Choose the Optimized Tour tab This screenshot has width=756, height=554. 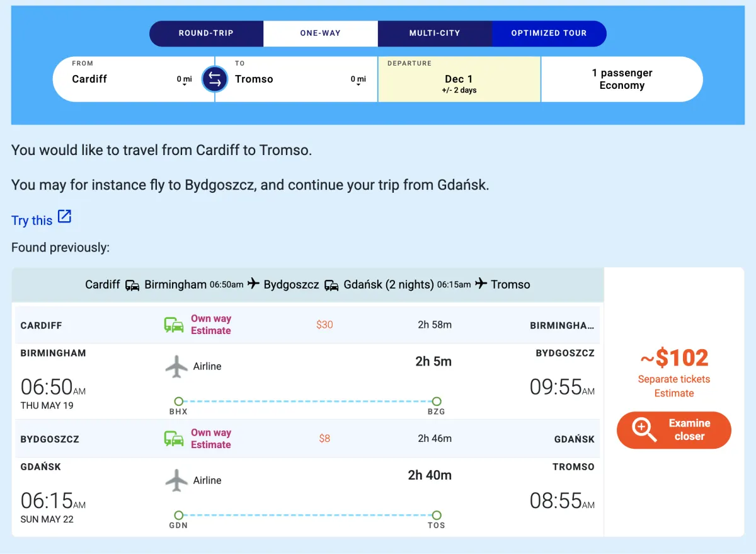[549, 33]
